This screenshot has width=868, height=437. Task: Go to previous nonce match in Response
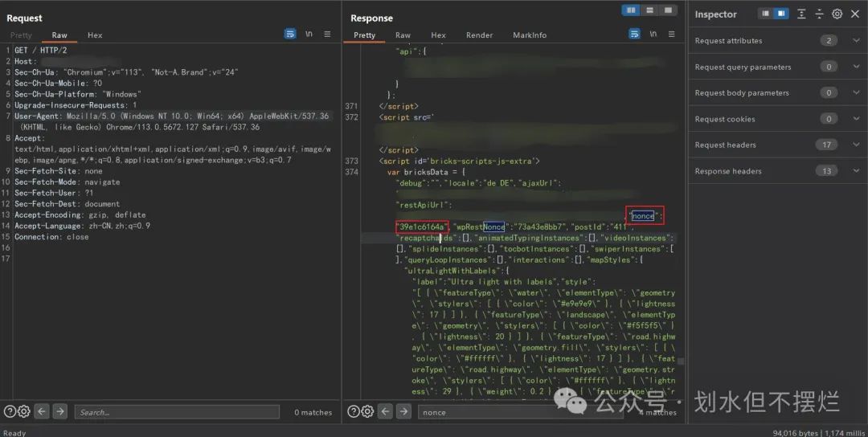click(385, 411)
